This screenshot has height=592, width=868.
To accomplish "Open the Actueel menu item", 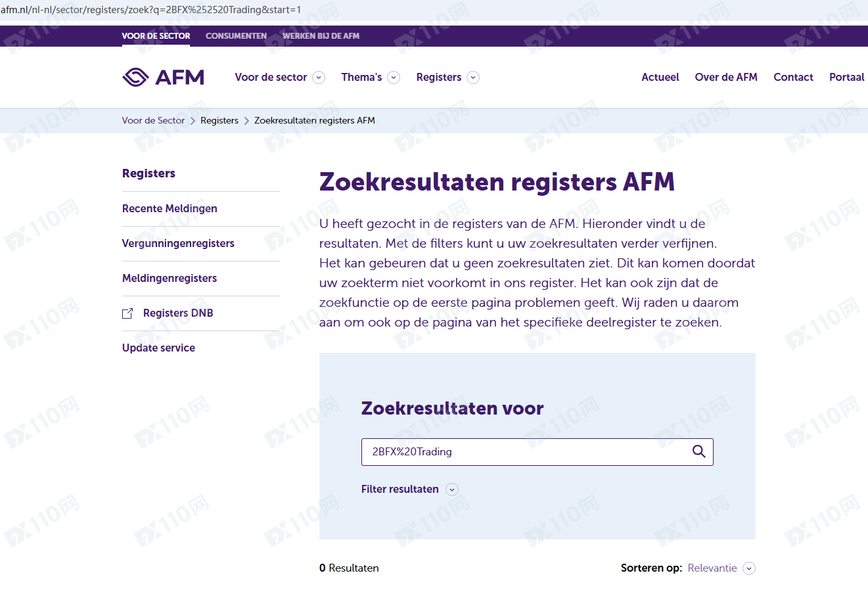I will tap(660, 77).
